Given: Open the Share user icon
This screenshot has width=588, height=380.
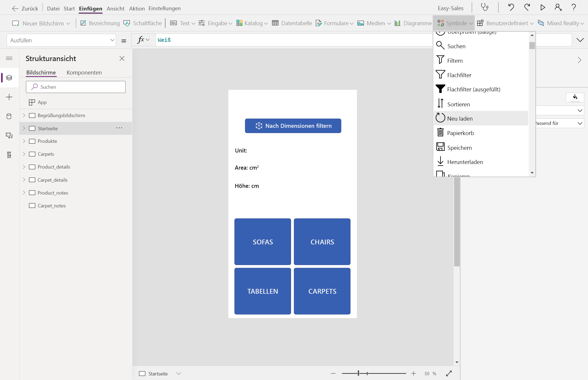Looking at the screenshot, I should pyautogui.click(x=558, y=8).
